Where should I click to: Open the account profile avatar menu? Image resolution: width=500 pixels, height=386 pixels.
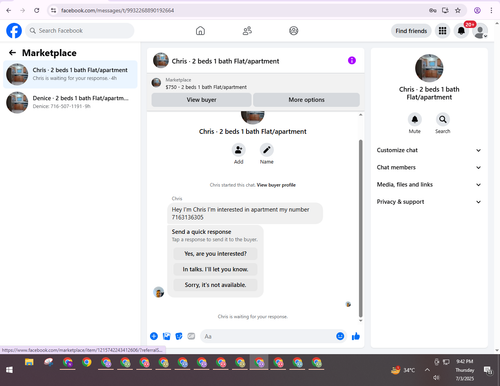(x=480, y=31)
